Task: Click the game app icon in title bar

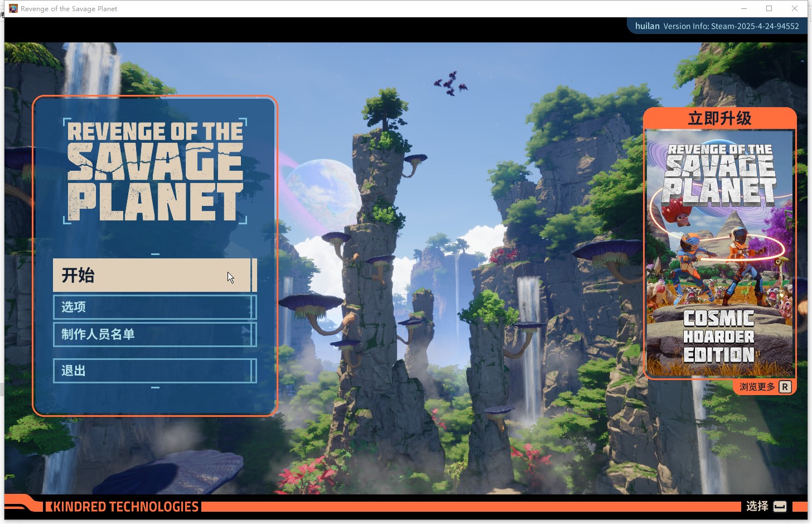Action: tap(13, 8)
